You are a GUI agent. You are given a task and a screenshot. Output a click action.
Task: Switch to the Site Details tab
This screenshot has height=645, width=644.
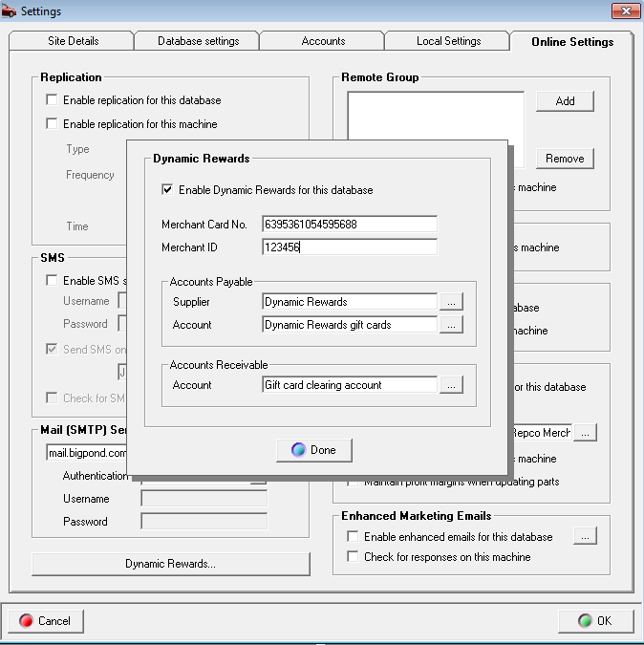72,41
